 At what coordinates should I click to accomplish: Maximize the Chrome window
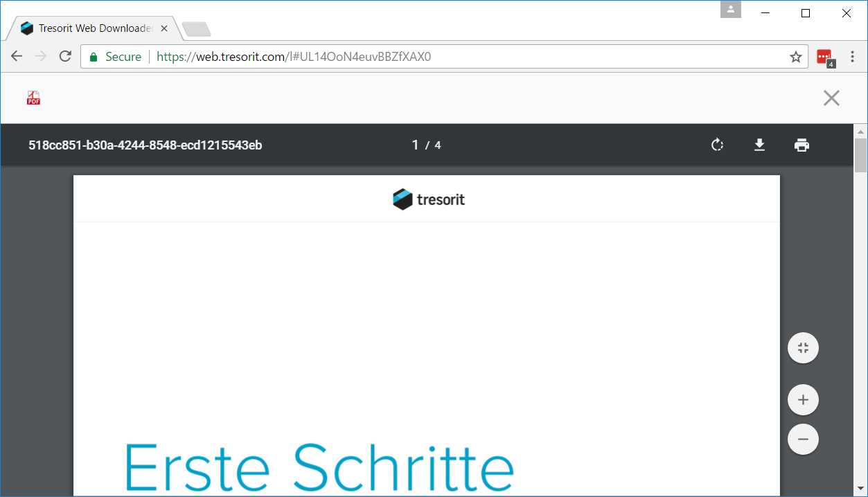pyautogui.click(x=806, y=12)
